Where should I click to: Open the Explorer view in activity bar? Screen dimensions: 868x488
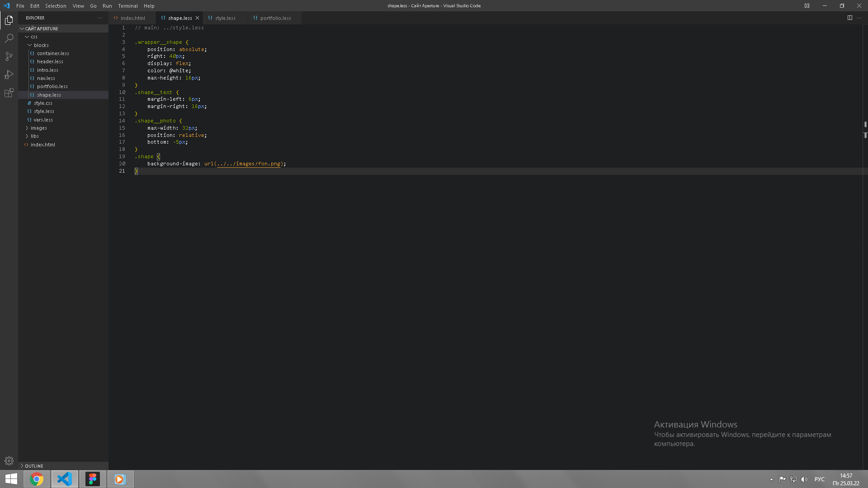[x=9, y=20]
